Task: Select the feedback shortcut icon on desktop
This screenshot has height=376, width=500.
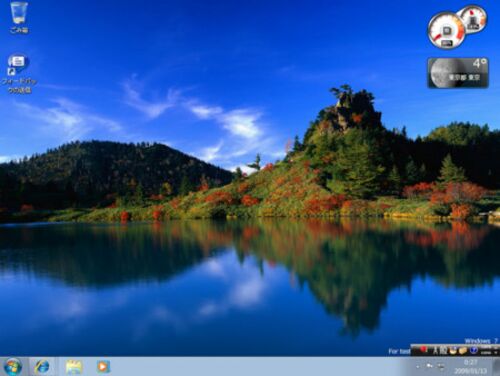Action: (19, 74)
